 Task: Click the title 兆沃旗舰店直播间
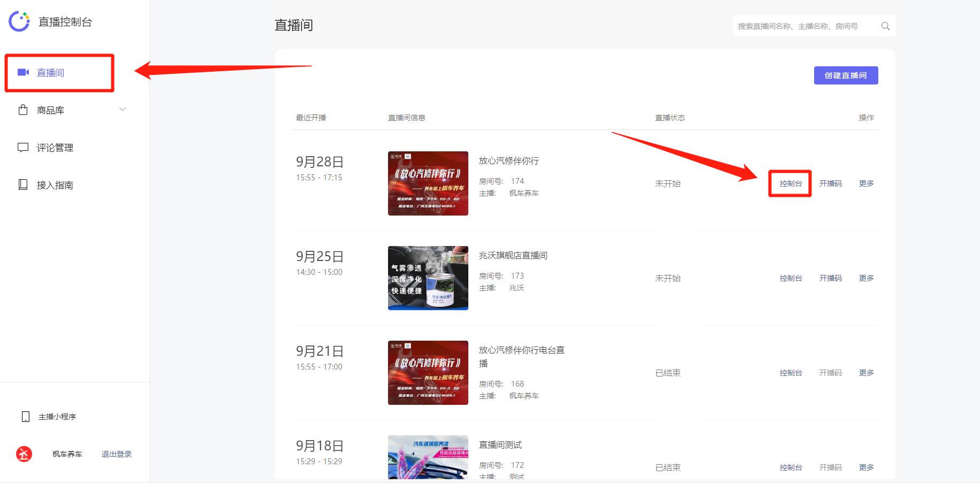coord(513,256)
